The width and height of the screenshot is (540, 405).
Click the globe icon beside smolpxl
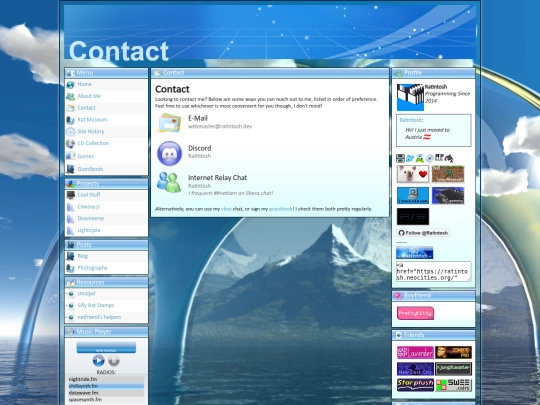pyautogui.click(x=71, y=294)
